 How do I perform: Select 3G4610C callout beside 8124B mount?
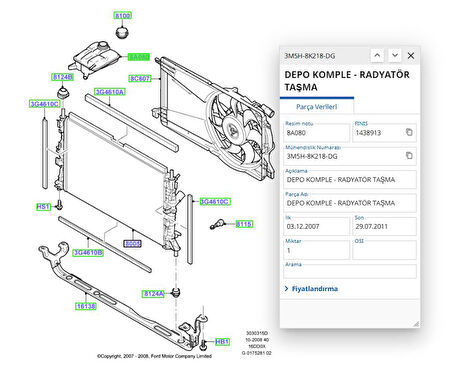coord(45,104)
